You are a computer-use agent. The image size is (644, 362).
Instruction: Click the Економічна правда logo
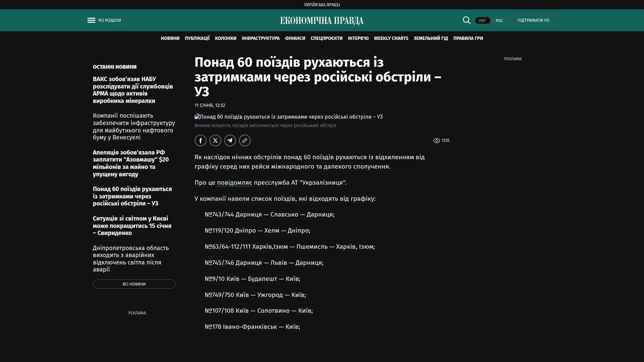coord(322,21)
